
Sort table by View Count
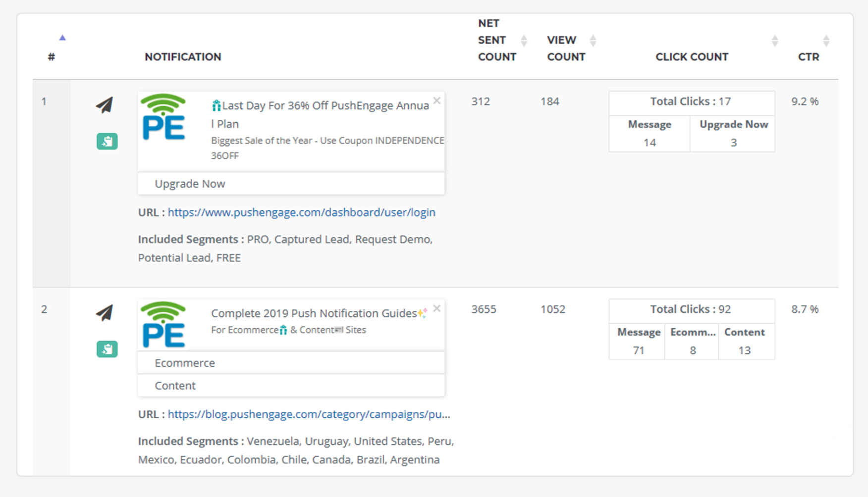593,41
